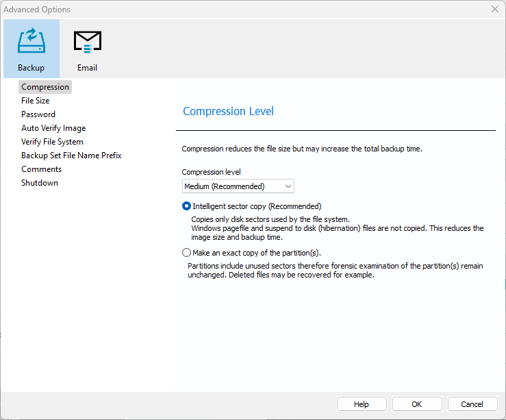Go to the Password settings page
Screen dimensions: 506x420
click(x=38, y=114)
